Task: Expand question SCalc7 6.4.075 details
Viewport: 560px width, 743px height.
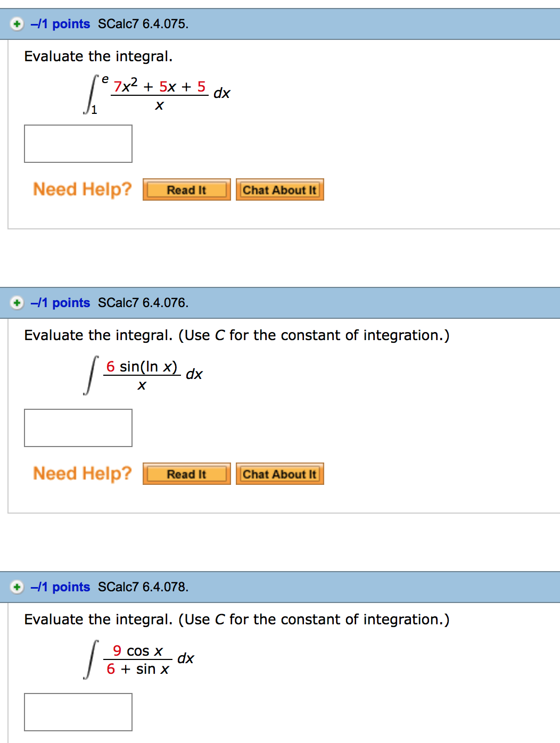Action: point(17,24)
